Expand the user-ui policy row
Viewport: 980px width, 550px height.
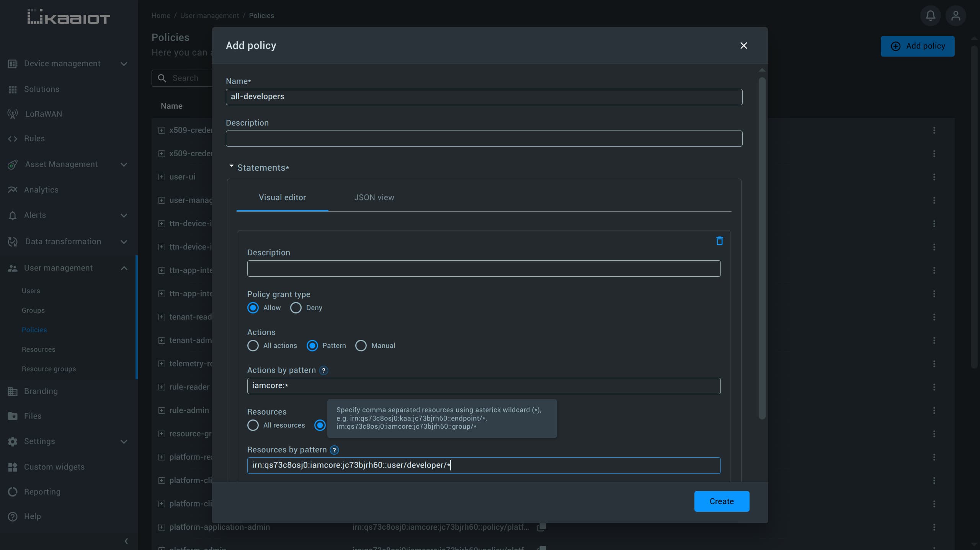(162, 177)
